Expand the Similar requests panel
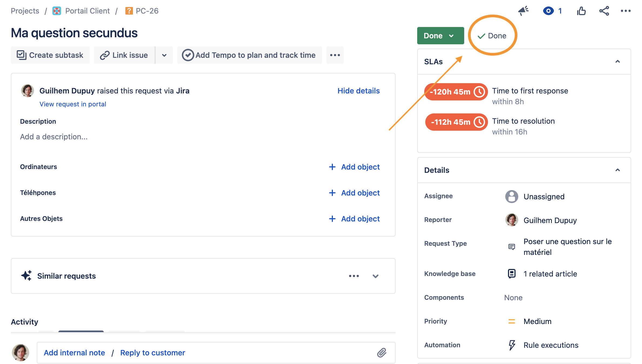The width and height of the screenshot is (642, 364). point(375,276)
